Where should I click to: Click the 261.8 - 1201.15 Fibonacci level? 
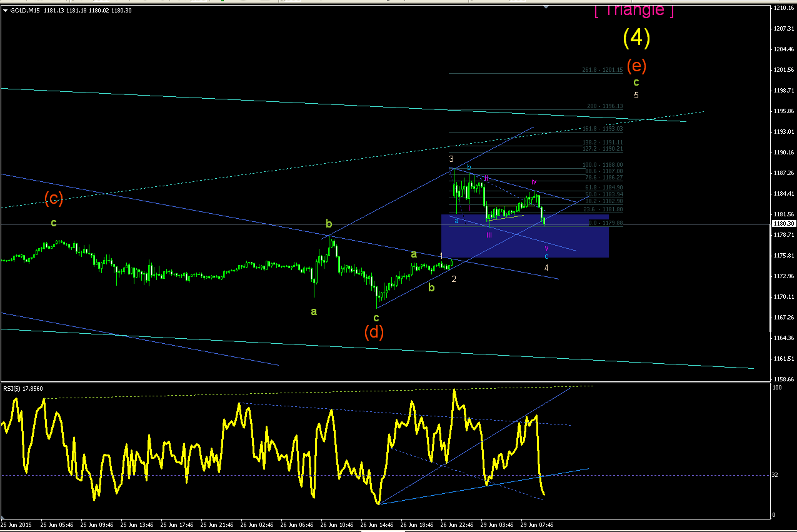(602, 70)
